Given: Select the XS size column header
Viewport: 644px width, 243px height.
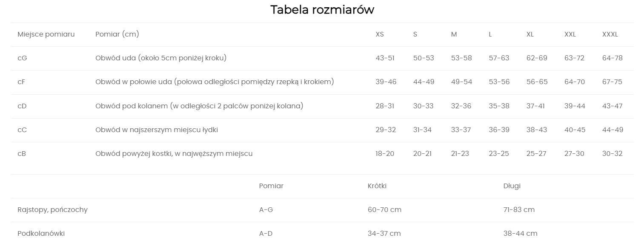Looking at the screenshot, I should pos(380,34).
